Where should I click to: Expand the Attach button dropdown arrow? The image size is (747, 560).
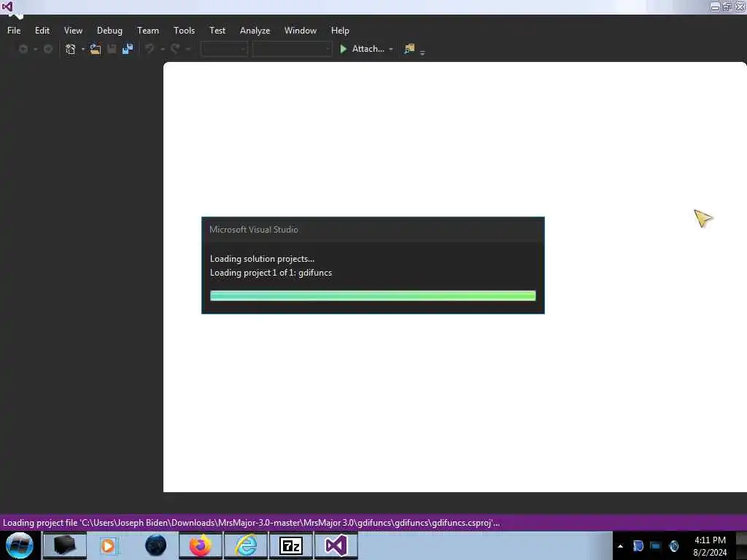391,49
